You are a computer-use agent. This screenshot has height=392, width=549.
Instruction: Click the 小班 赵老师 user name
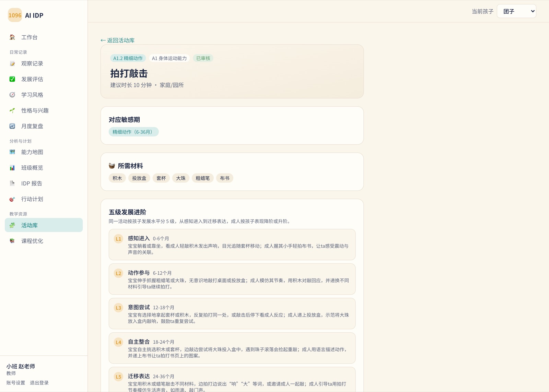(21, 366)
